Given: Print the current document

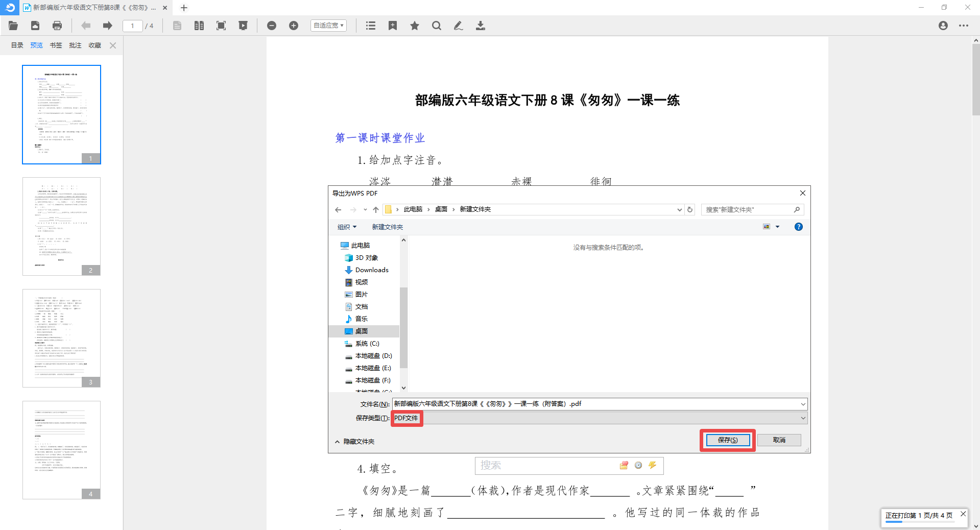Looking at the screenshot, I should (57, 26).
